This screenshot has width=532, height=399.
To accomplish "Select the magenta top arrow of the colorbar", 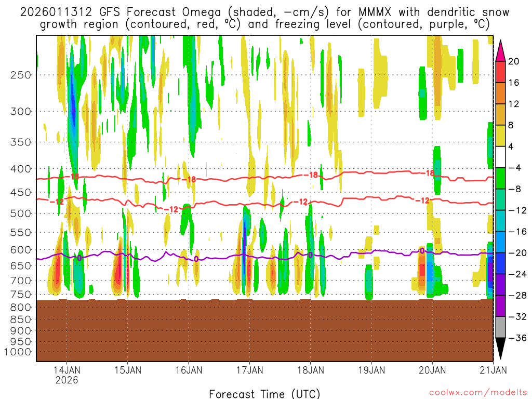I will coord(501,50).
